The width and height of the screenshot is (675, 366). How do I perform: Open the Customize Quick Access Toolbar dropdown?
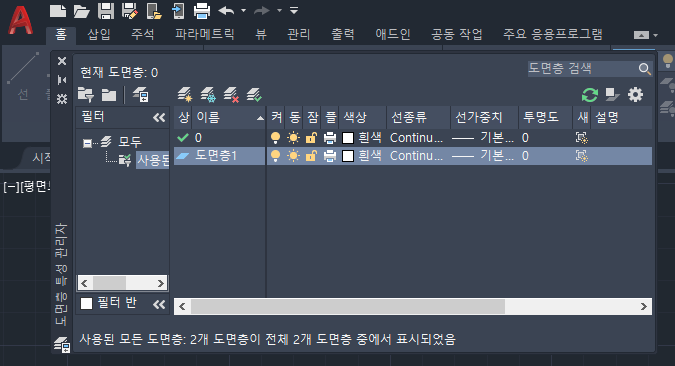coord(294,10)
